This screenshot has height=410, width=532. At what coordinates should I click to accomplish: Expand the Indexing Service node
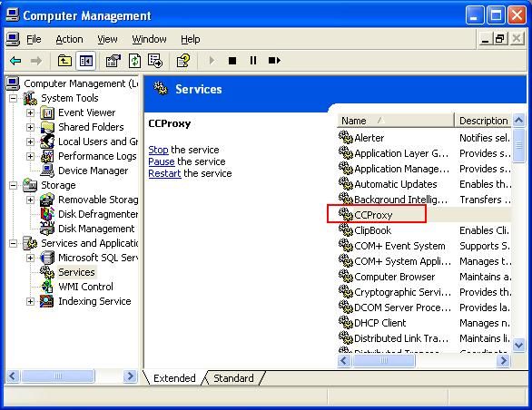coord(30,301)
